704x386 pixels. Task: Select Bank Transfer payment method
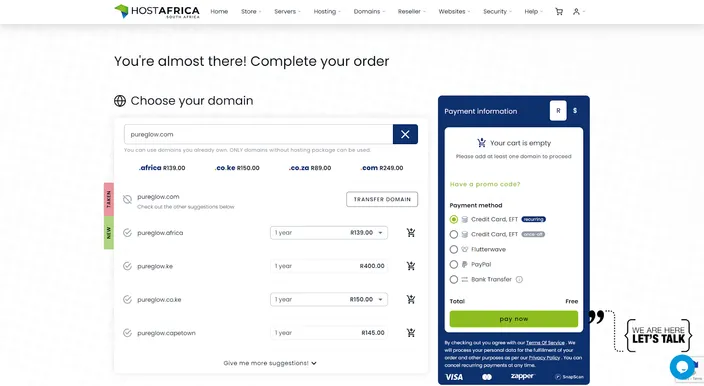[x=453, y=280]
